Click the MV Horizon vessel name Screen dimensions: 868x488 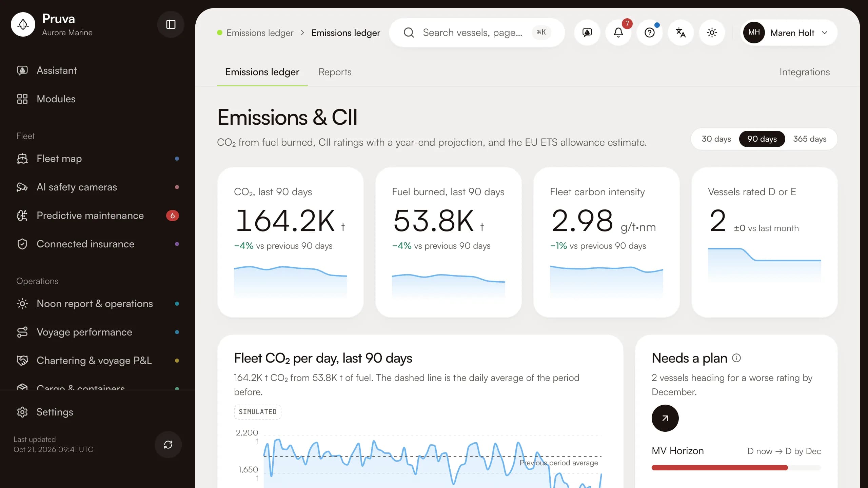(677, 451)
